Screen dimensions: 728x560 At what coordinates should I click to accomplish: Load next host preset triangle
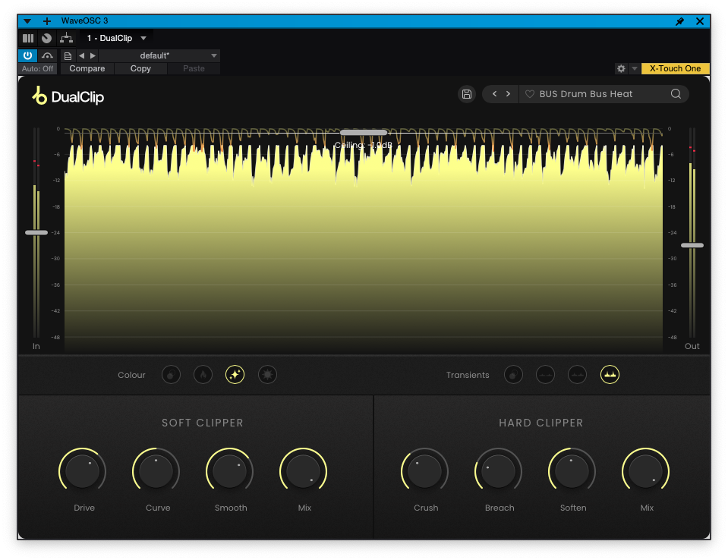[93, 55]
